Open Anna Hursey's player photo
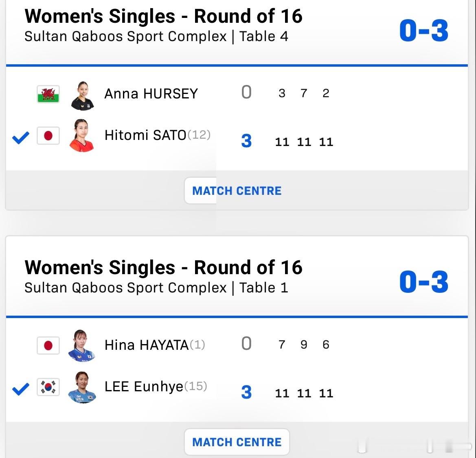Image resolution: width=476 pixels, height=458 pixels. 82,96
